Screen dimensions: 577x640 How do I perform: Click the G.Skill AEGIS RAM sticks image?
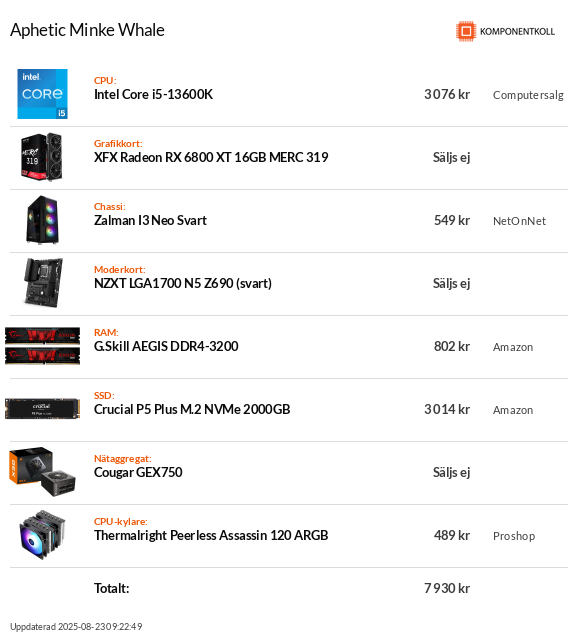click(42, 346)
